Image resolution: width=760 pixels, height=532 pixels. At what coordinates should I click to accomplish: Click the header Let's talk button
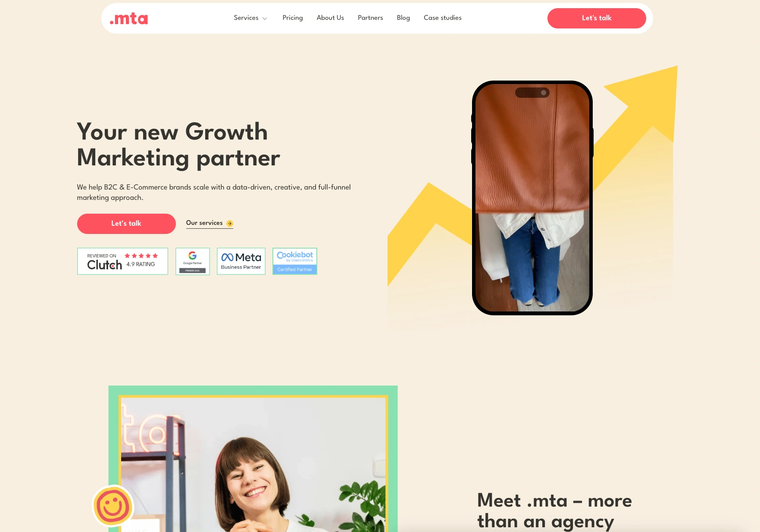(597, 18)
